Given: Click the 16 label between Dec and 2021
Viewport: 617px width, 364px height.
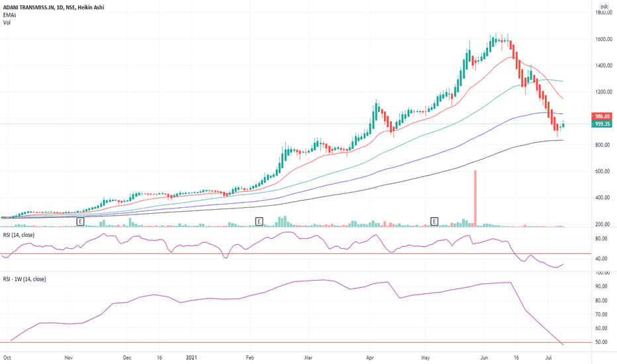Looking at the screenshot, I should [159, 357].
